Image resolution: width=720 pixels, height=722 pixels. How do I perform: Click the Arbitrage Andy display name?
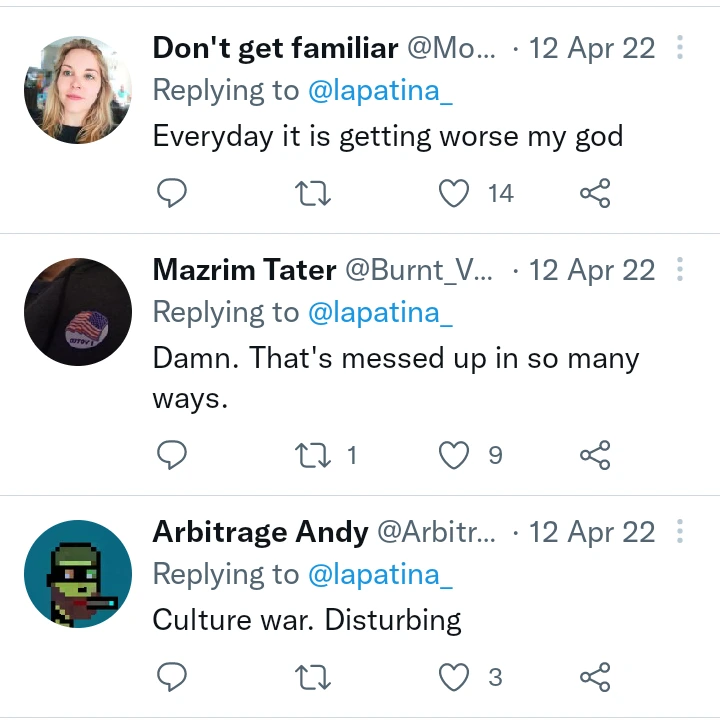[x=260, y=532]
